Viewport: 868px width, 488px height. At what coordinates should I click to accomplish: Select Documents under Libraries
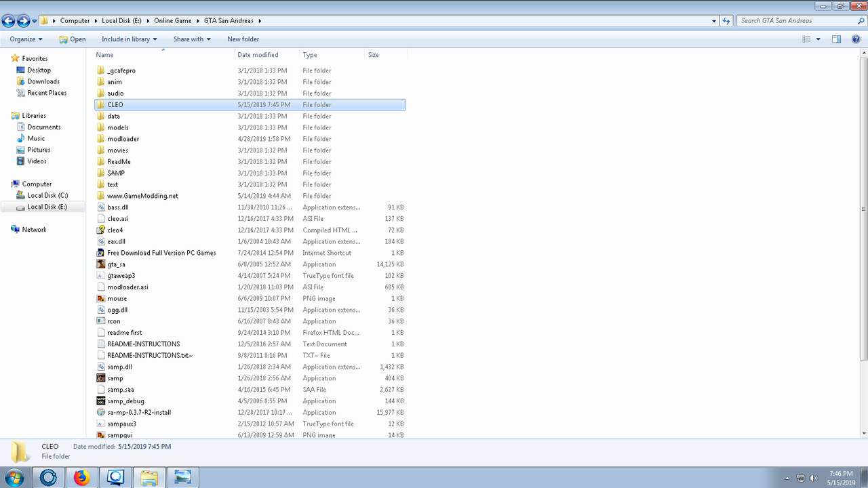click(44, 127)
